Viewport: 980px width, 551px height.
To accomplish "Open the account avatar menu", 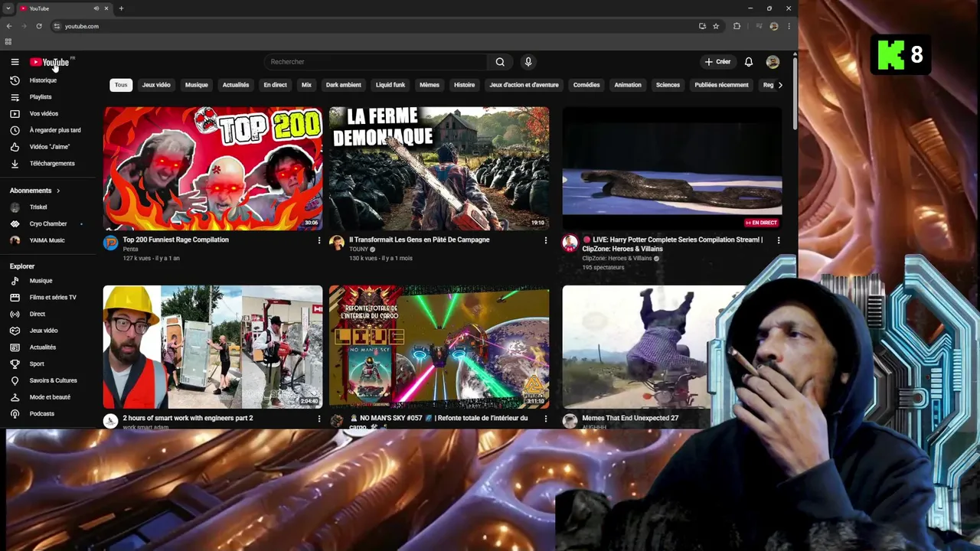I will click(x=773, y=62).
